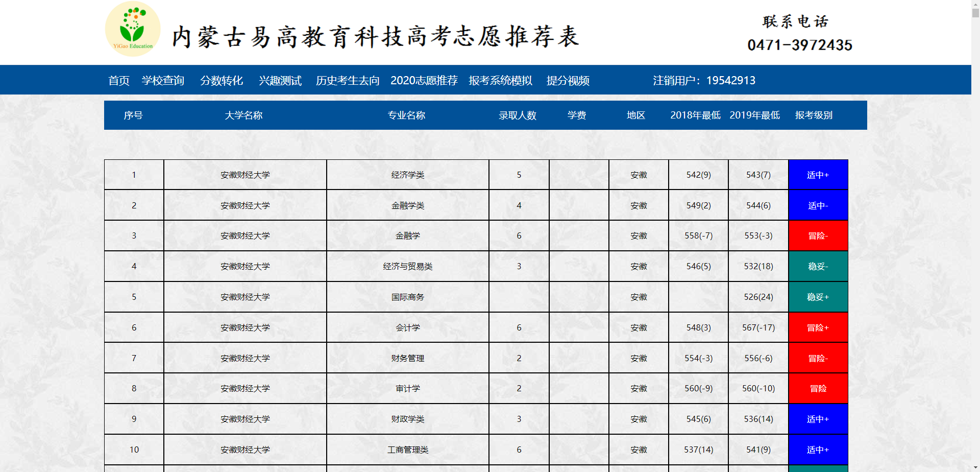Select 2020志愿推荐 in the navigation
The image size is (980, 472).
pyautogui.click(x=424, y=81)
